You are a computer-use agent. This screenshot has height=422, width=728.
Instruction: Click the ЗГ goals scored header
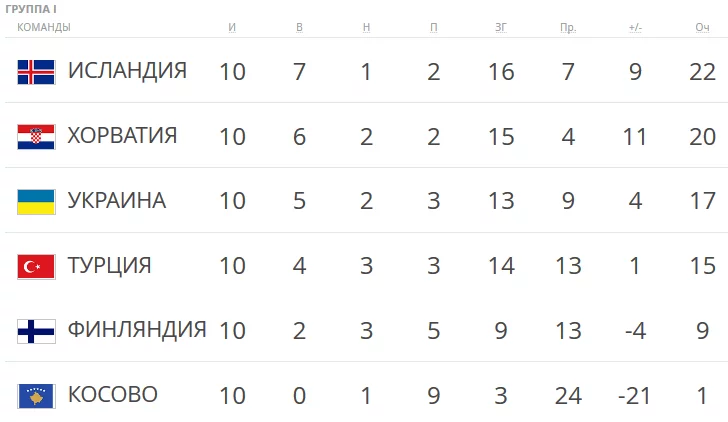tap(501, 27)
